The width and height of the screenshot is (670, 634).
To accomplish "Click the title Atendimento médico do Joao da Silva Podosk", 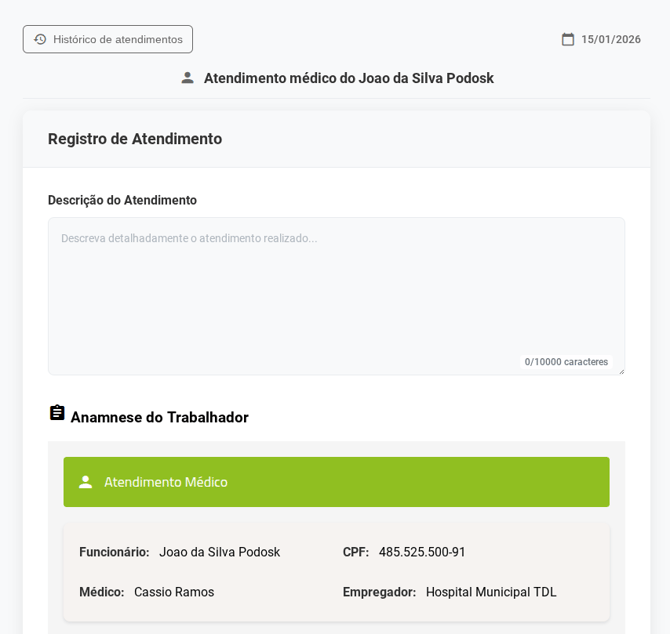I will tap(348, 78).
